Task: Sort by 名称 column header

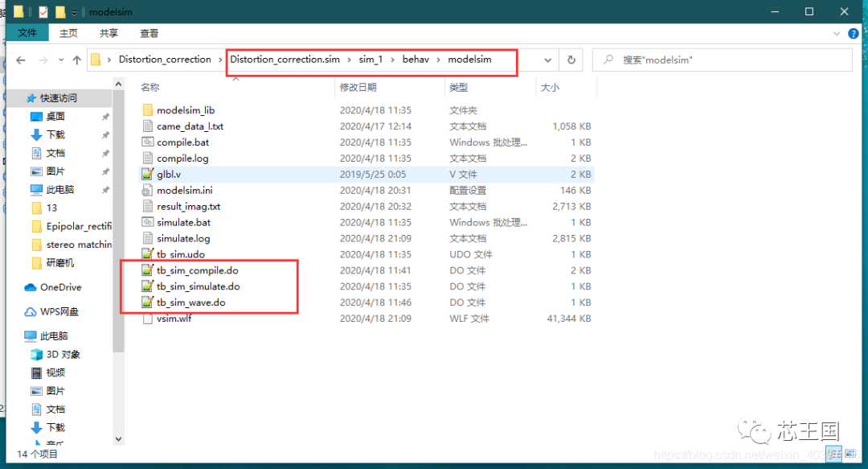Action: 150,87
